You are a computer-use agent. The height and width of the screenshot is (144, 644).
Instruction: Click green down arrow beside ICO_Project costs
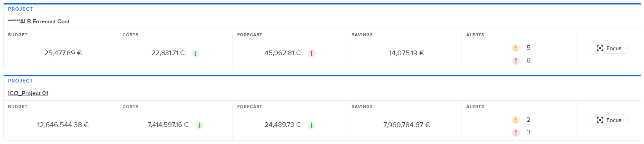(199, 125)
